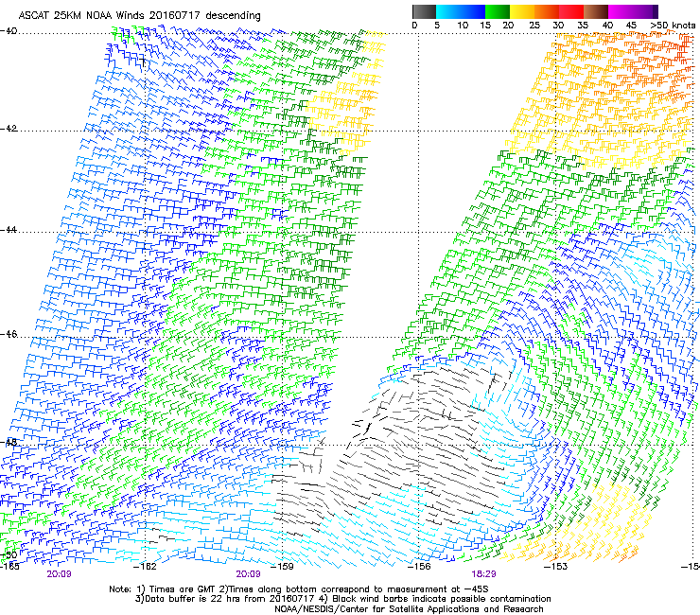Screen dimensions: 700x615
Task: Click the '10' label under the color scale
Action: (463, 26)
